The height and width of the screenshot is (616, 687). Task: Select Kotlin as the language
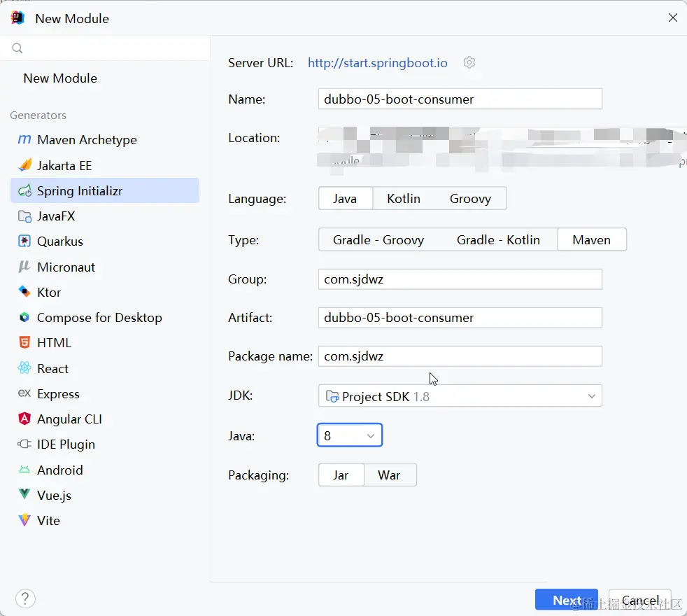[x=404, y=199]
